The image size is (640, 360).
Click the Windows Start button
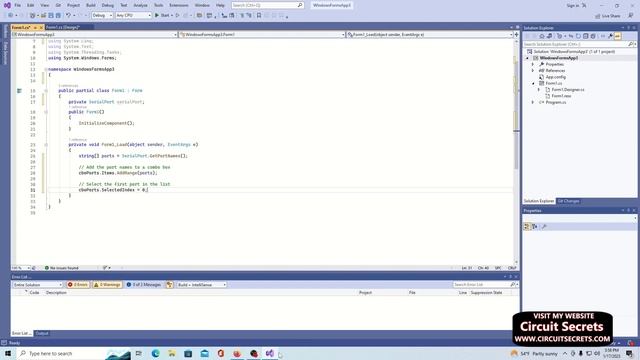click(x=8, y=353)
